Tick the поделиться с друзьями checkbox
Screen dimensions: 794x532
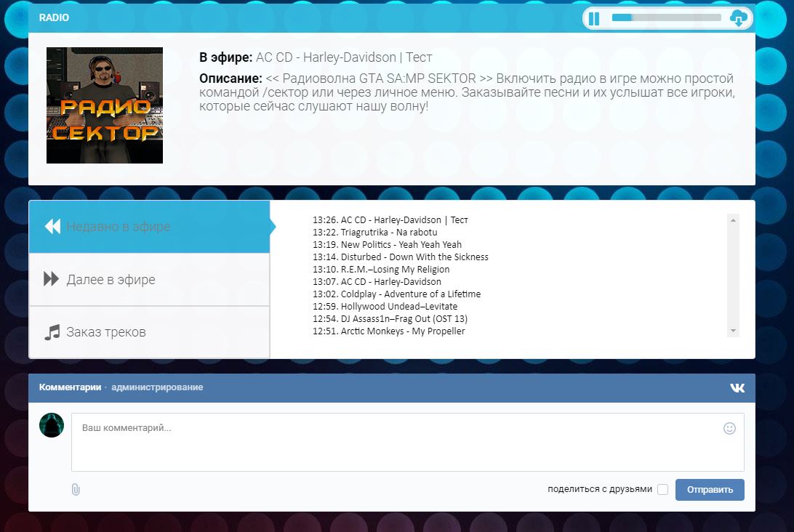(662, 489)
